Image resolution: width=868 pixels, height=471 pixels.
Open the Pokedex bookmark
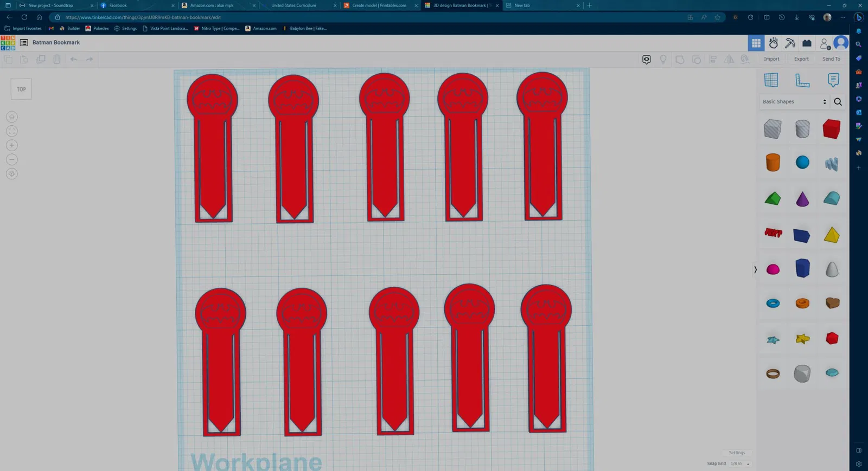pyautogui.click(x=97, y=28)
